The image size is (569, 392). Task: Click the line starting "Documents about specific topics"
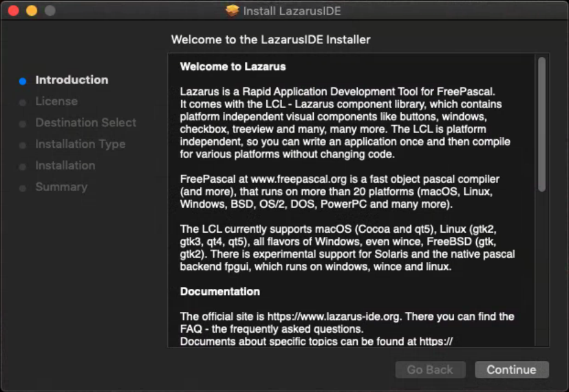pos(316,341)
